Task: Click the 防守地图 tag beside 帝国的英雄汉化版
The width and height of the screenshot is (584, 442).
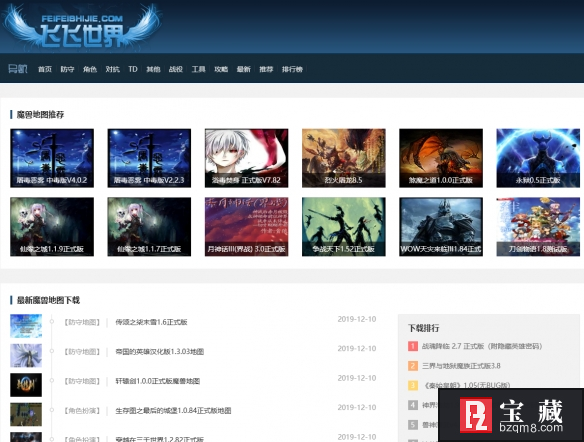Action: click(82, 352)
